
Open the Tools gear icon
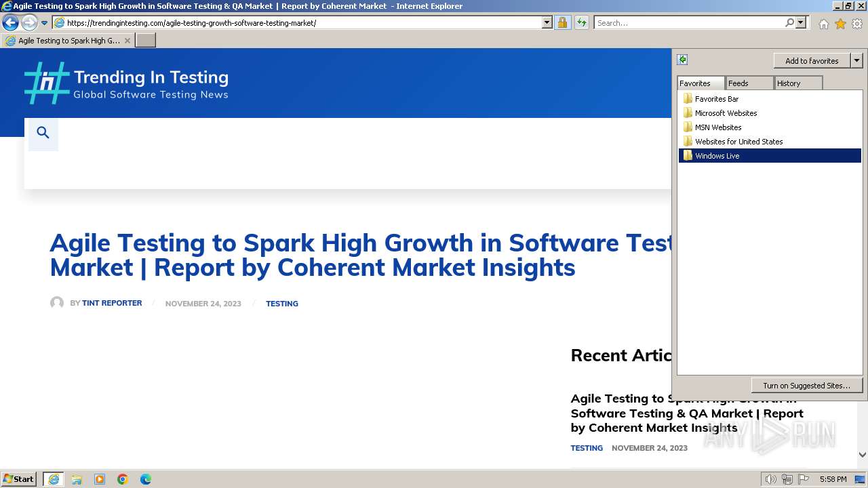pos(857,24)
